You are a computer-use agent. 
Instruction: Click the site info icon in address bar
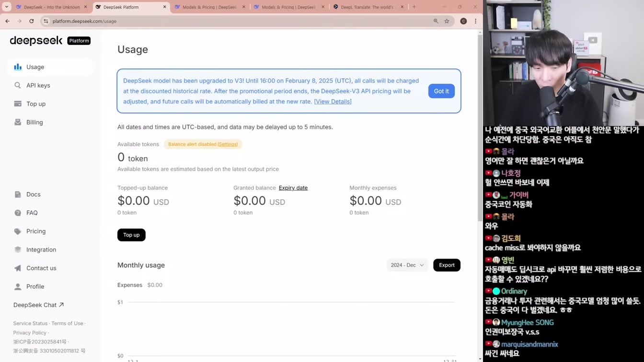[x=46, y=21]
